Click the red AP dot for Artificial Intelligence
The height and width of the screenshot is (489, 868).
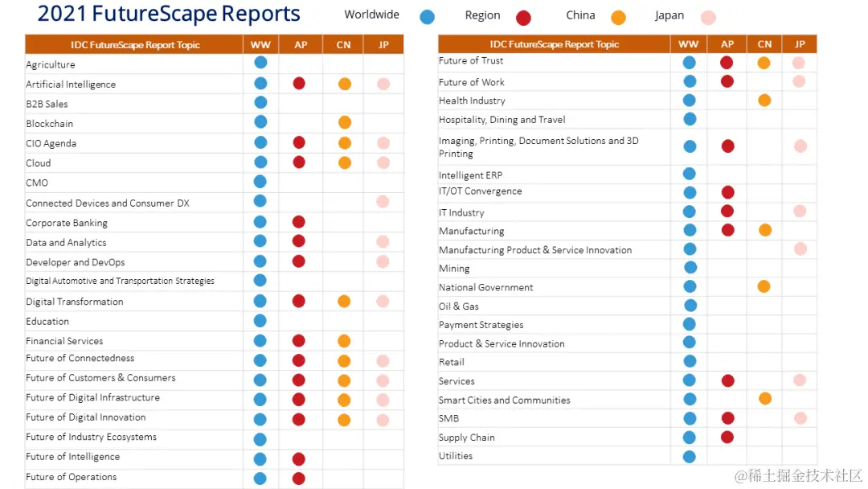299,84
